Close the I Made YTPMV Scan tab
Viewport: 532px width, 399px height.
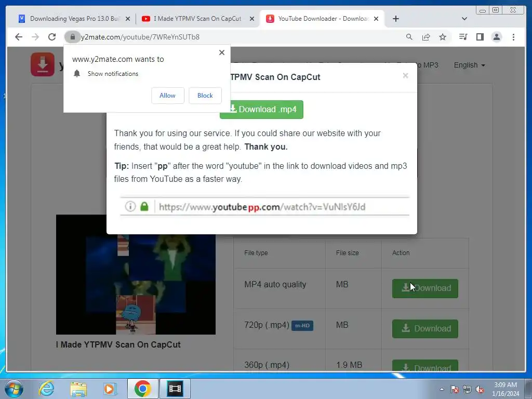tap(252, 19)
